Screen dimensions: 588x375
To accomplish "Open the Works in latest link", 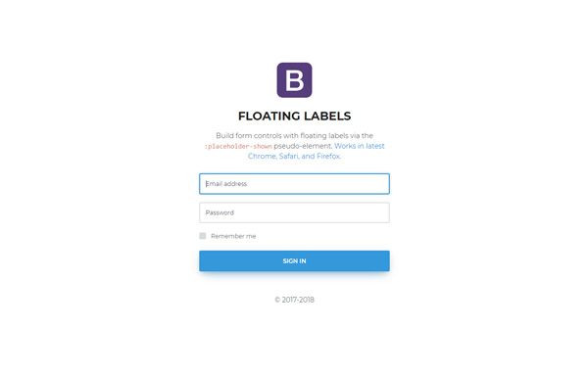I will (360, 146).
